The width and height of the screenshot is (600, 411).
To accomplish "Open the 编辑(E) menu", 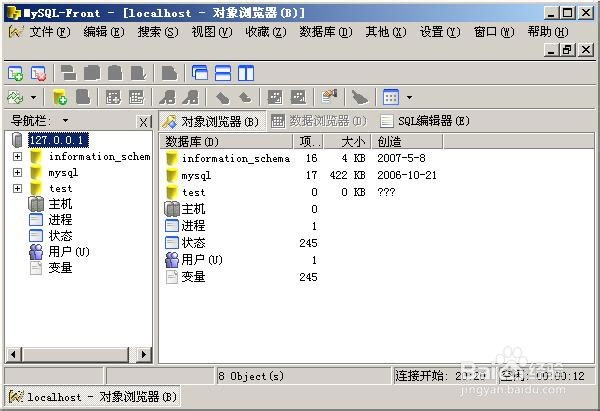I will 104,32.
